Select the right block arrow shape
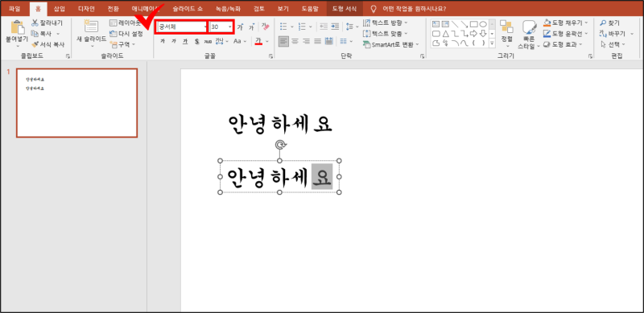644x313 pixels. coord(473,34)
